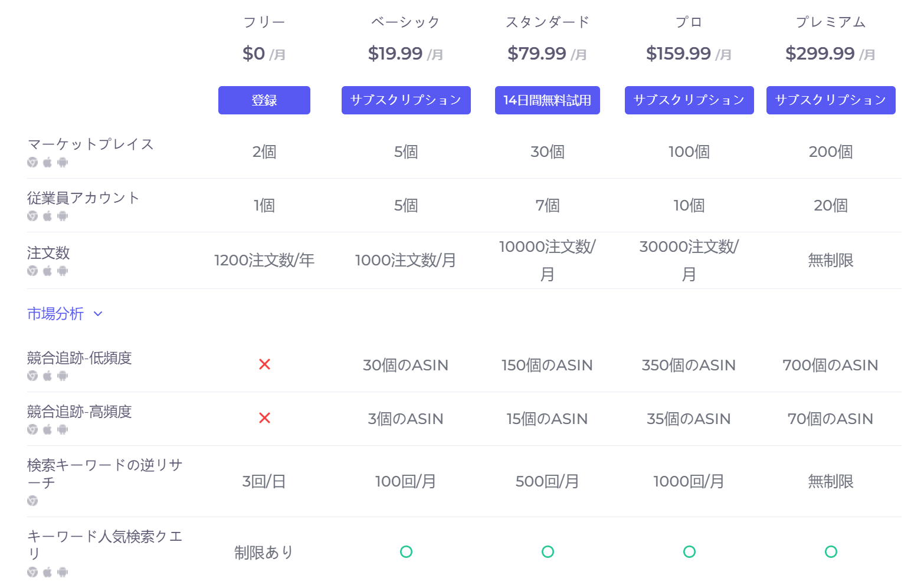Click Apple icon under キーワード人気検索クエリ

point(47,572)
